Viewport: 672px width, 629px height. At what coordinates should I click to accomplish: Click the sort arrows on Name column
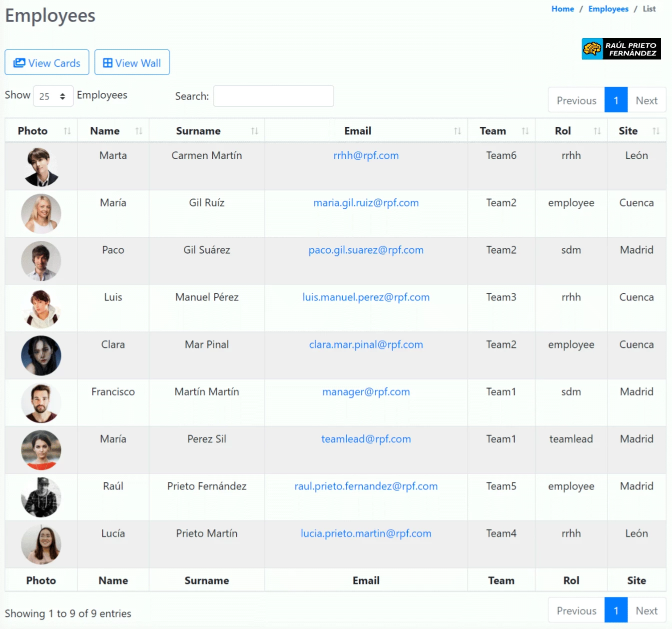[138, 130]
